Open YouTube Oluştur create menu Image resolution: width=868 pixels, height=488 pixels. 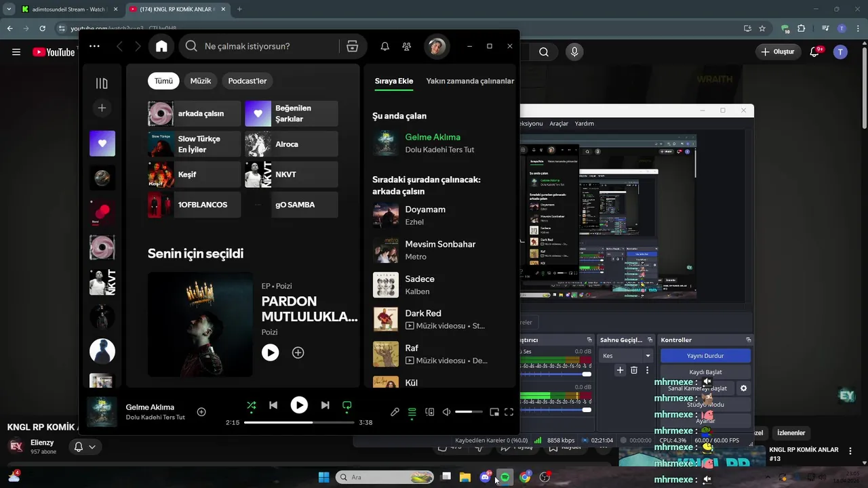(777, 52)
